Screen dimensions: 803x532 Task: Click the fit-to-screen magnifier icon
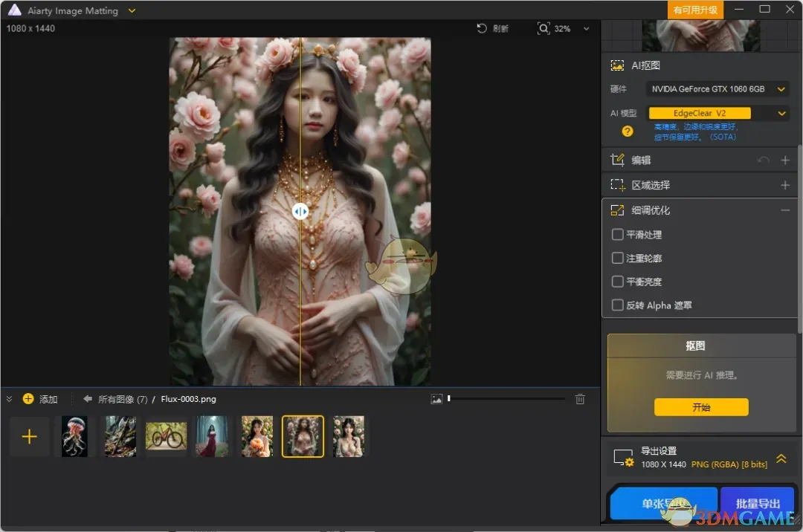click(x=544, y=29)
